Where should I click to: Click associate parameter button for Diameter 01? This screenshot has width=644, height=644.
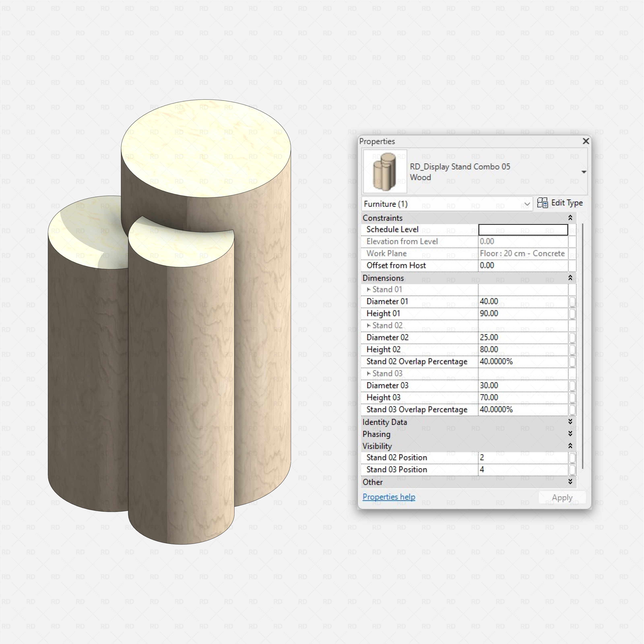572,302
